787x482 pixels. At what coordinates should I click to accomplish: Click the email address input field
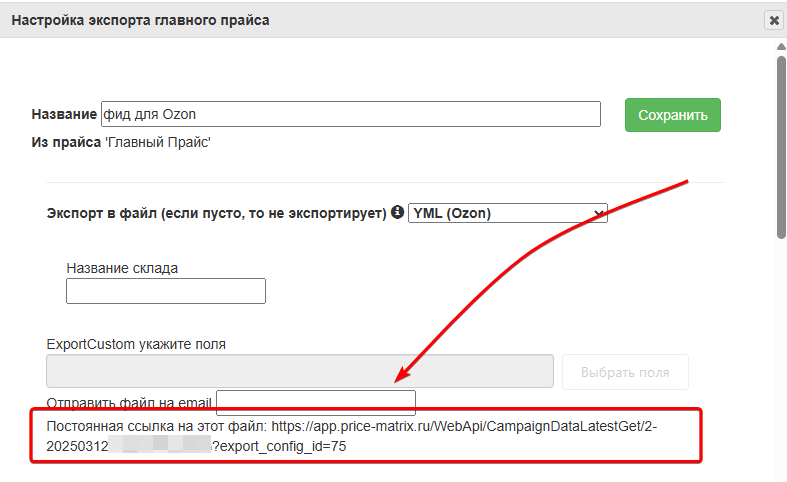(315, 402)
